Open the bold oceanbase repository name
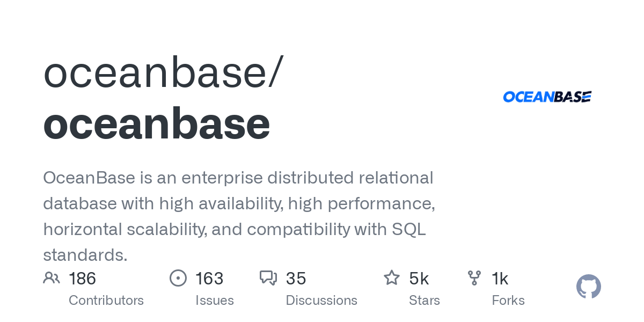 pos(157,124)
